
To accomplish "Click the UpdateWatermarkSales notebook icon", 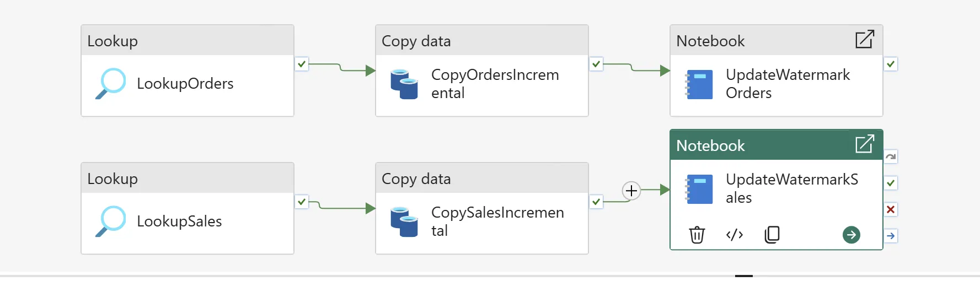I will (699, 189).
